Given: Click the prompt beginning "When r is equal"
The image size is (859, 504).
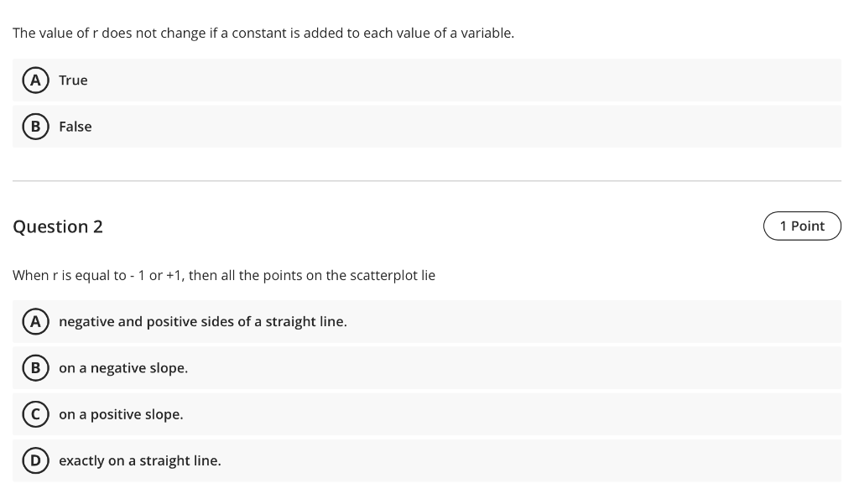Looking at the screenshot, I should (x=224, y=275).
